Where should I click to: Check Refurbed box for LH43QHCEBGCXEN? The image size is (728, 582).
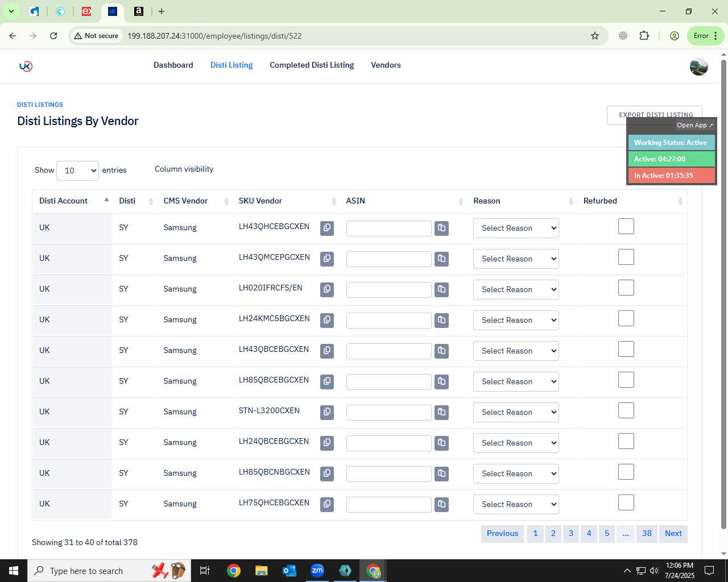tap(626, 226)
